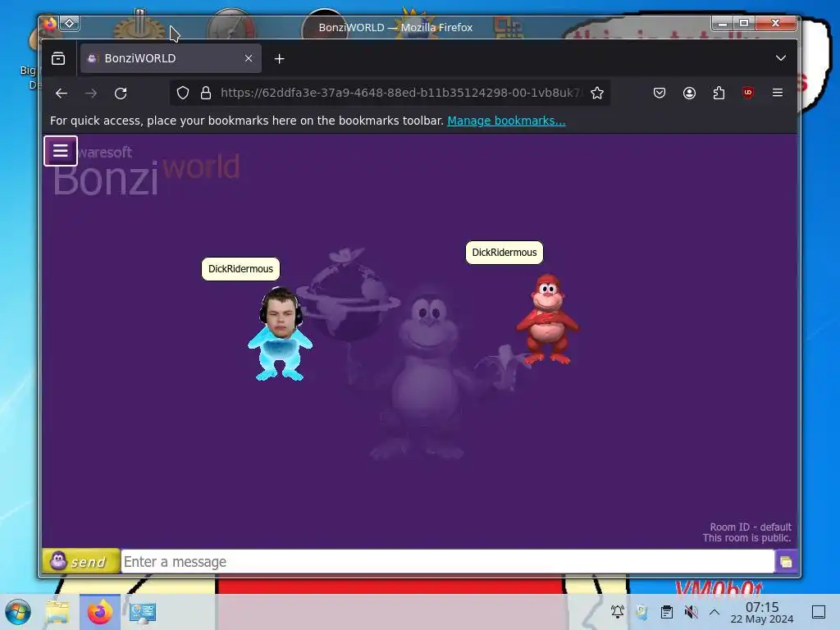The image size is (840, 630).
Task: Click 'This room is public.' text
Action: click(746, 538)
